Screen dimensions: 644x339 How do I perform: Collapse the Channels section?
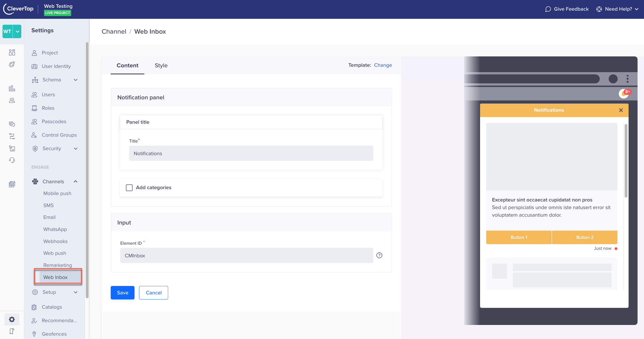(x=76, y=182)
